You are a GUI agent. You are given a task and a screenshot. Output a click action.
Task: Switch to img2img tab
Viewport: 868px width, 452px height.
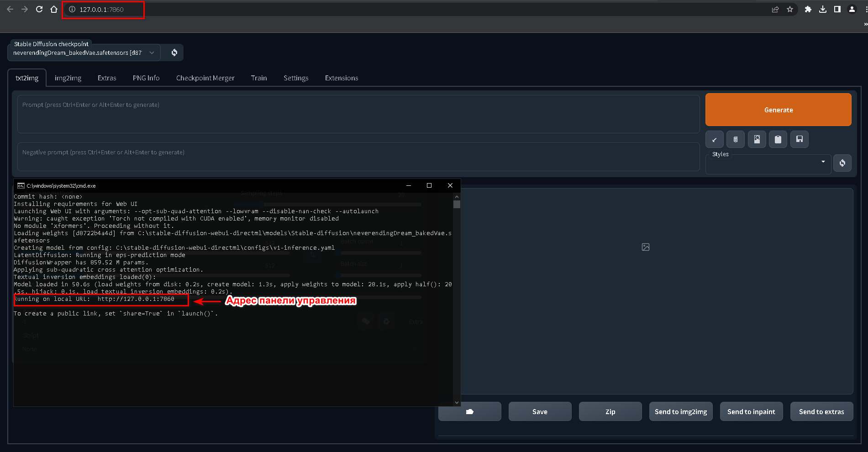[68, 78]
